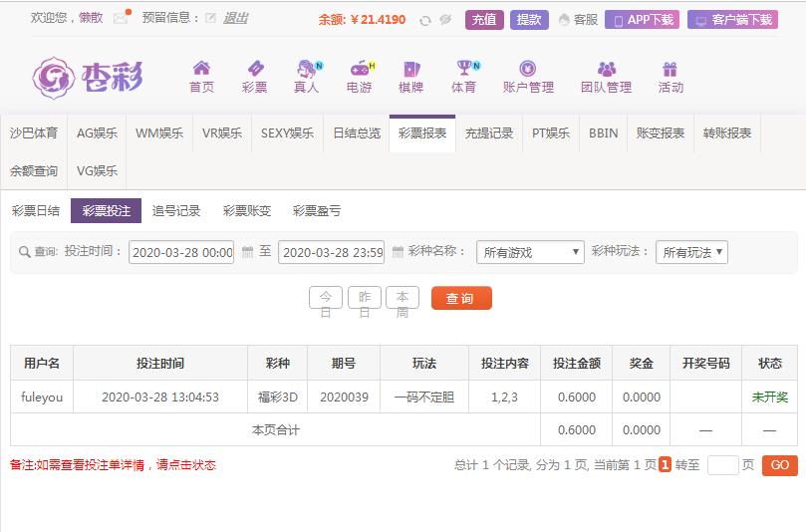This screenshot has width=806, height=532.
Task: Open 彩票账变 sub-tab
Action: [x=247, y=211]
